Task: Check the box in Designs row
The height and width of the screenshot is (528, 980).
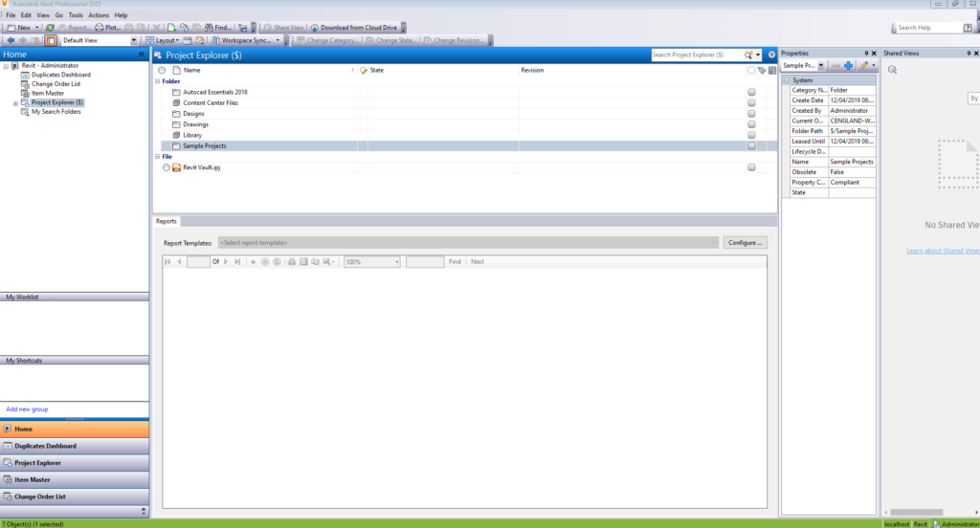Action: (x=751, y=114)
